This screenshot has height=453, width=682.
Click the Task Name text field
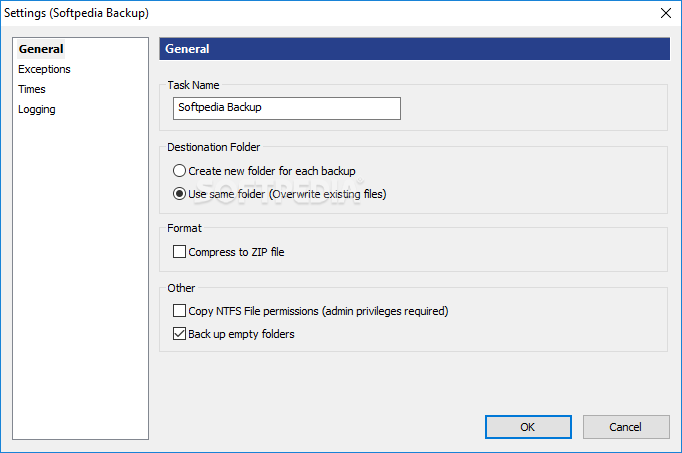[287, 108]
